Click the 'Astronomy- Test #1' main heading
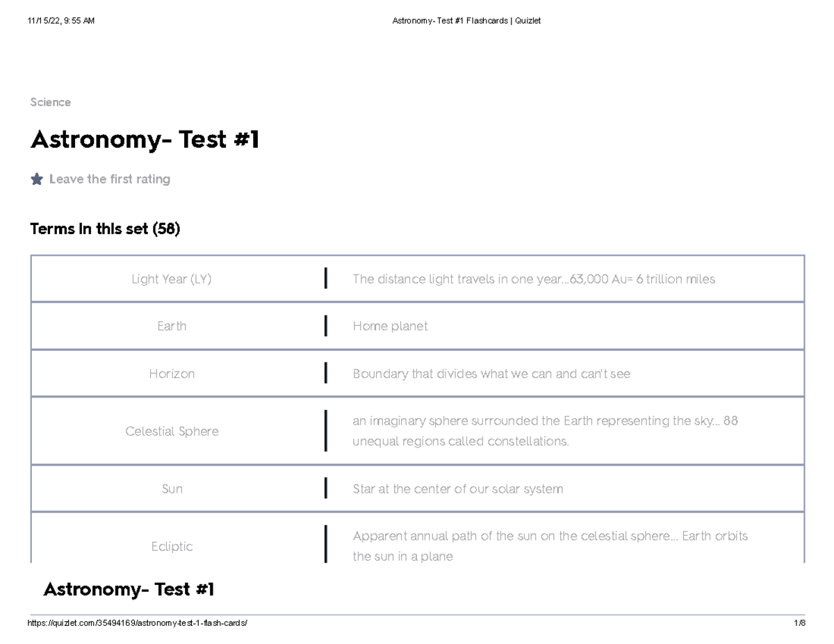 coord(145,140)
